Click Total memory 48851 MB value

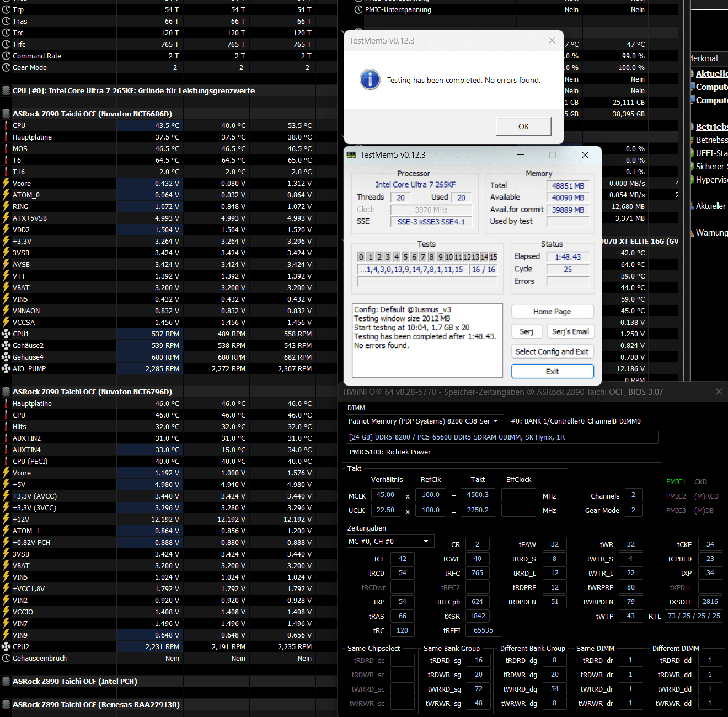(568, 186)
